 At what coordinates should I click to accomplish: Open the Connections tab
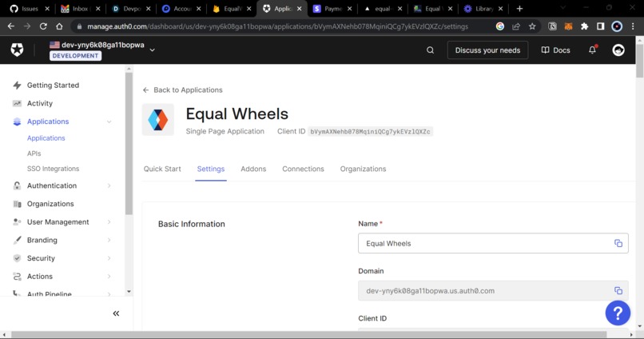[303, 169]
